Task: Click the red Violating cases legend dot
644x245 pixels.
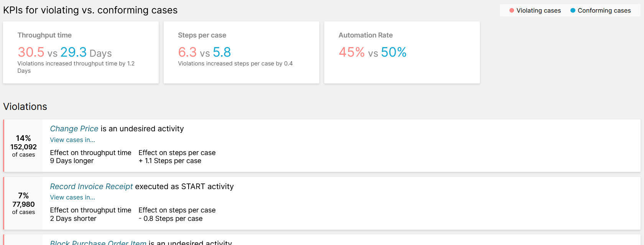Action: click(x=511, y=11)
